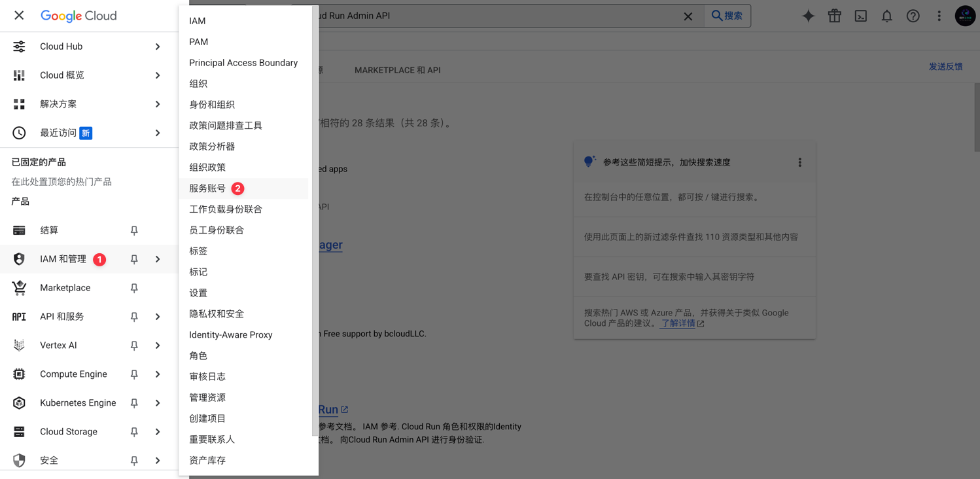The width and height of the screenshot is (980, 479).
Task: Open more options on search tips card
Action: click(x=799, y=162)
